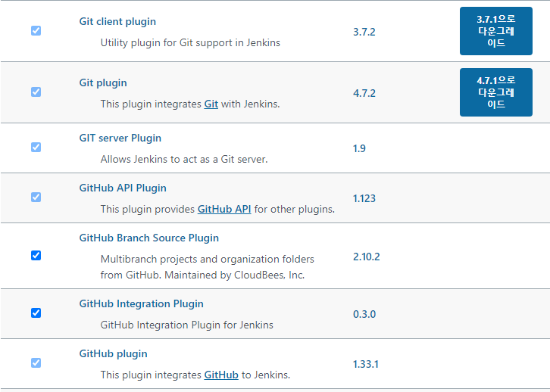
Task: Uncheck the GitHub Integration Plugin checkbox
Action: (x=36, y=313)
